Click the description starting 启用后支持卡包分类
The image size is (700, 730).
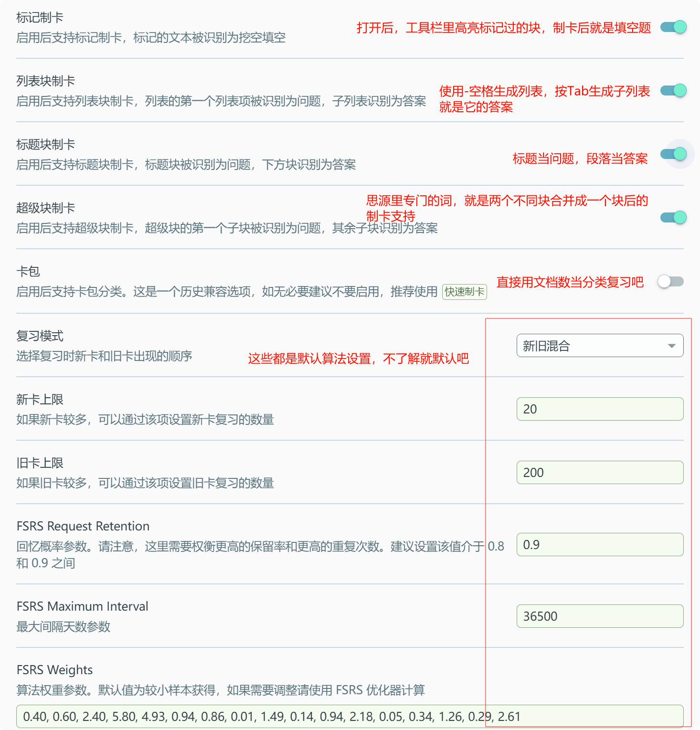tap(227, 292)
